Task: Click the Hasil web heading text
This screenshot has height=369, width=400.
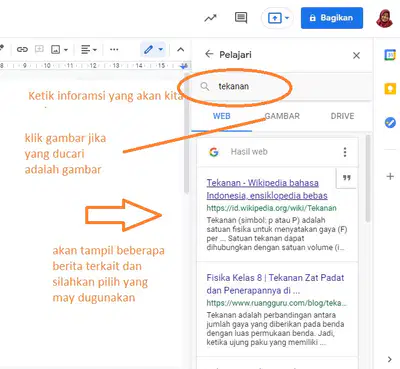Action: [x=249, y=152]
